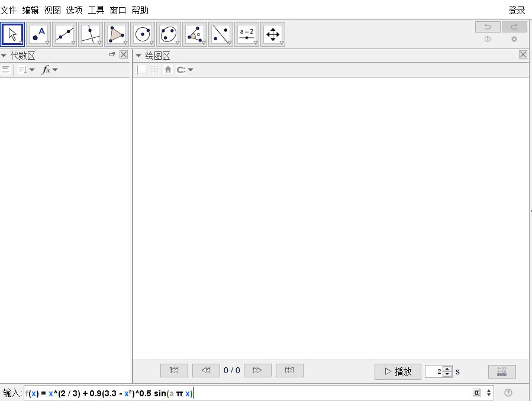
Task: Select the Ellipse conic tool
Action: (169, 34)
